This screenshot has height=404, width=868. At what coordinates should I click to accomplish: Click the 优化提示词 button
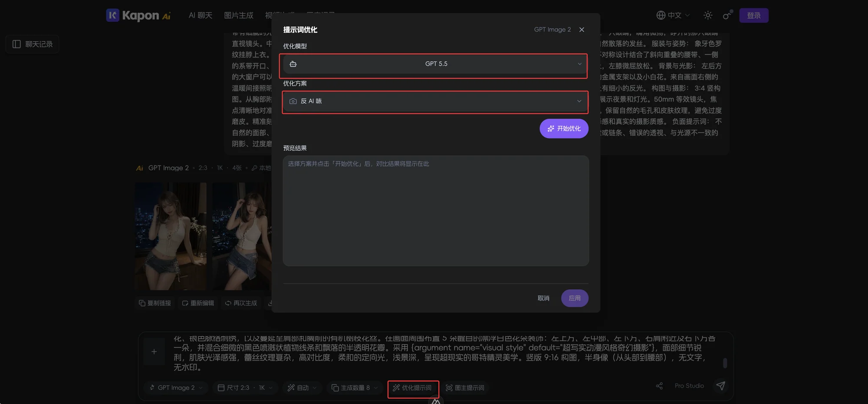click(x=413, y=387)
